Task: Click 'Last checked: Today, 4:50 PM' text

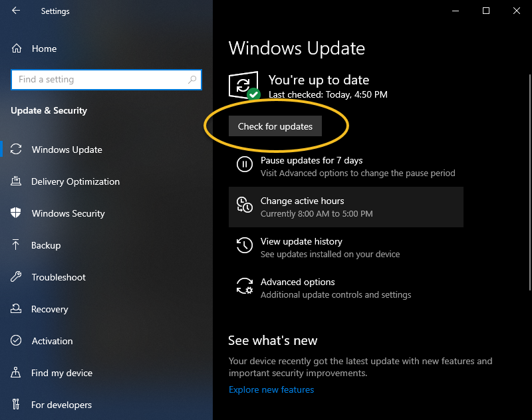Action: pyautogui.click(x=328, y=94)
